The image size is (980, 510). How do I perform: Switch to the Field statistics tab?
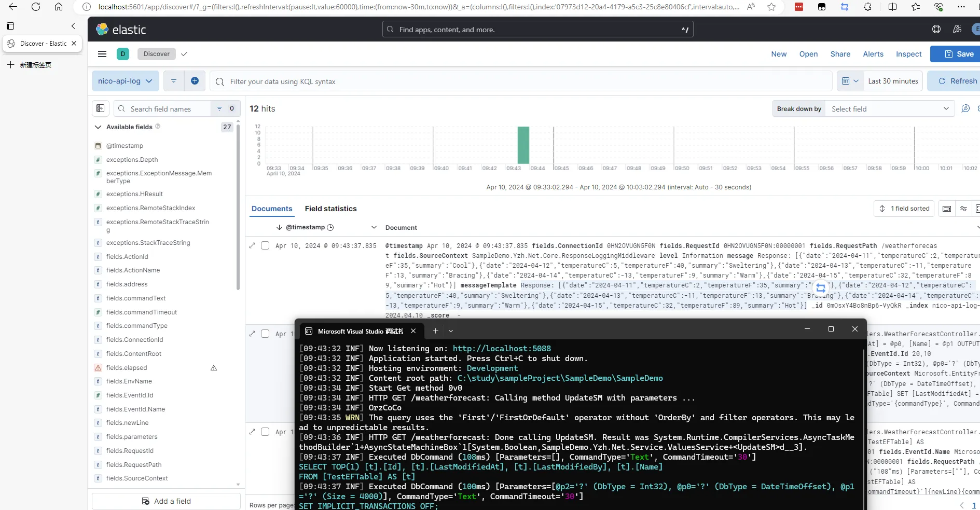(330, 209)
